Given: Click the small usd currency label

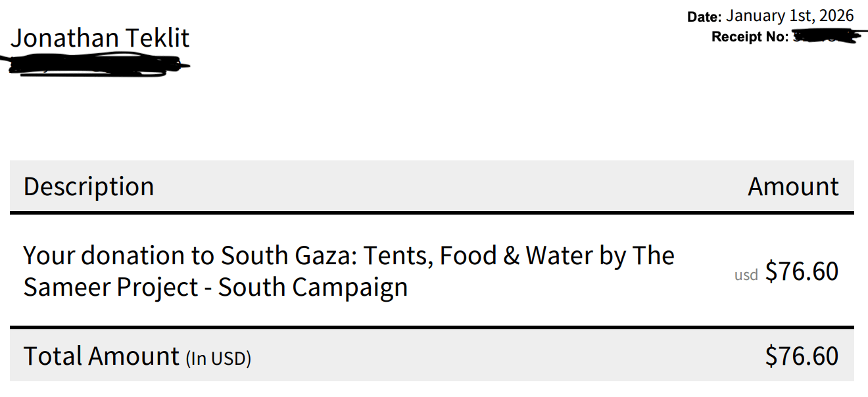Looking at the screenshot, I should point(746,275).
